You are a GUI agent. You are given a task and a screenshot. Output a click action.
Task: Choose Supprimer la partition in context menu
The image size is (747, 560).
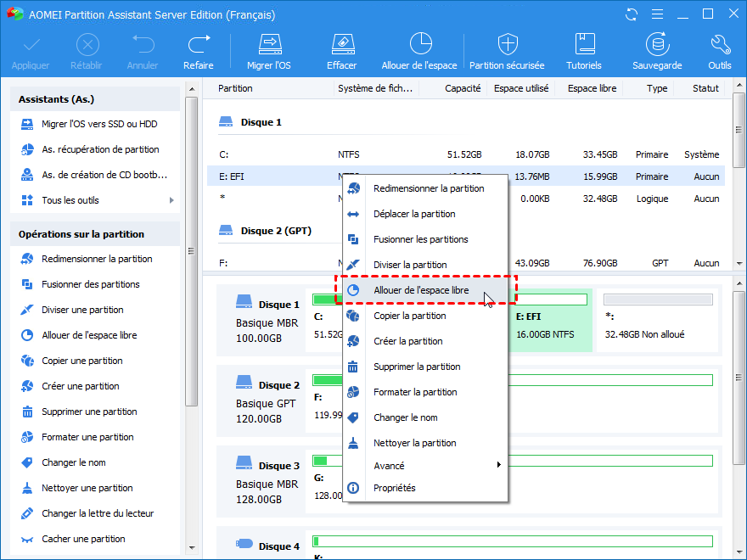pyautogui.click(x=425, y=367)
